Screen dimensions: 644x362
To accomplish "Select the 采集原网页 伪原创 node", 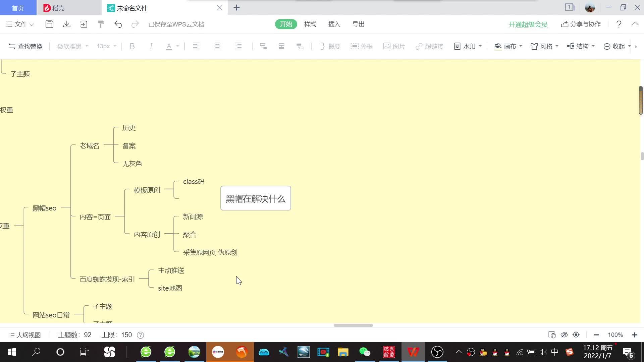I will 210,252.
